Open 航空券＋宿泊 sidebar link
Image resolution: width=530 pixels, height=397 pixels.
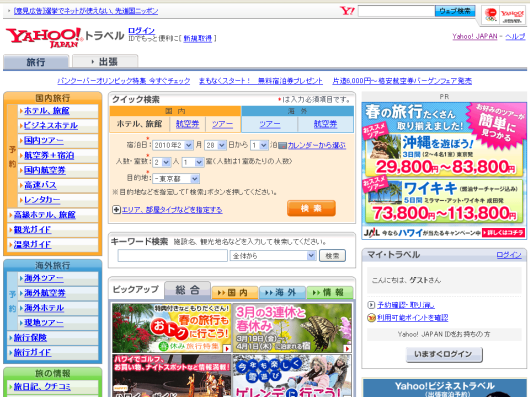[x=49, y=155]
